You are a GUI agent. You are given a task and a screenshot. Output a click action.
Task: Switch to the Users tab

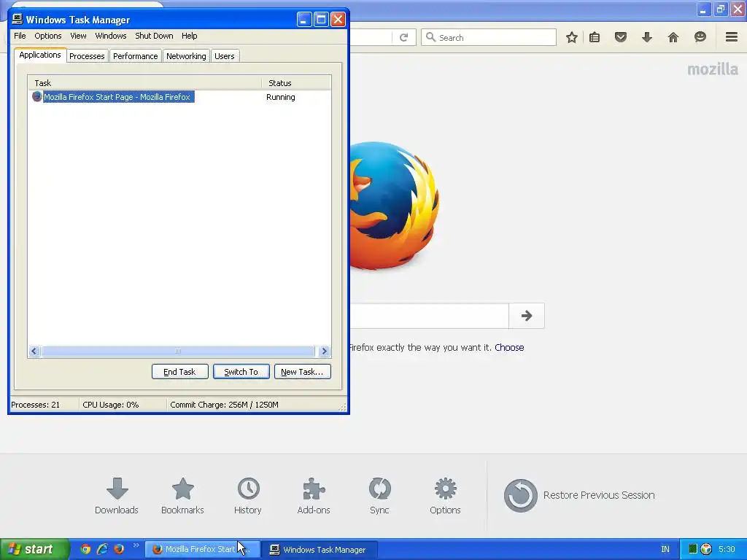click(225, 56)
